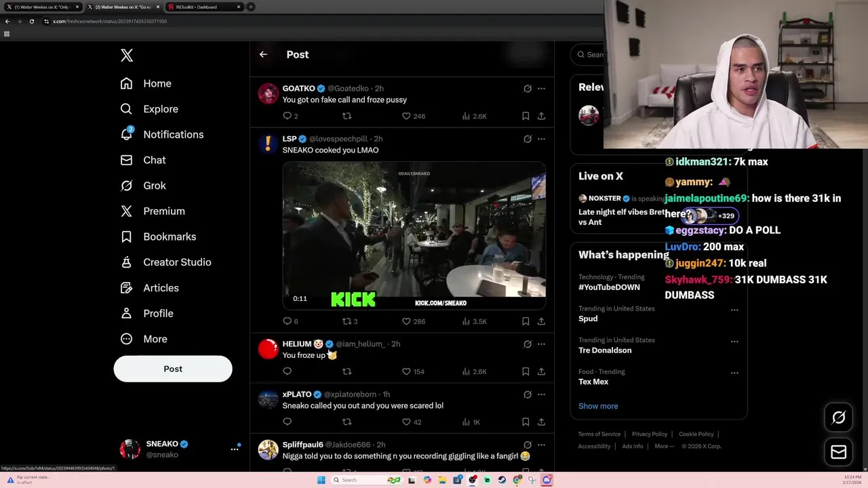Screen dimensions: 868x488
Task: Open Notifications in the sidebar
Action: pyautogui.click(x=161, y=134)
